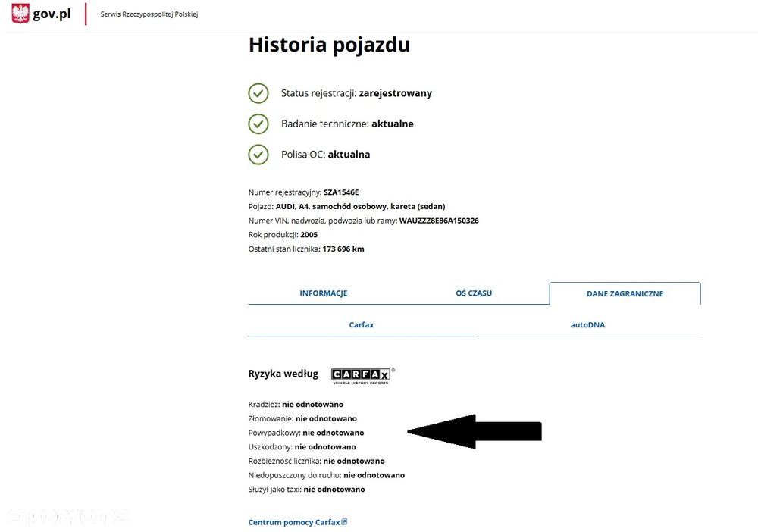Click the registration status green checkmark icon
This screenshot has height=532, width=758.
coord(258,93)
